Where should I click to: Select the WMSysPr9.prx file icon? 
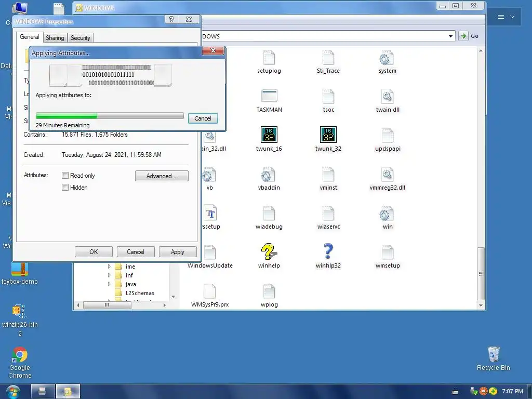pyautogui.click(x=210, y=292)
